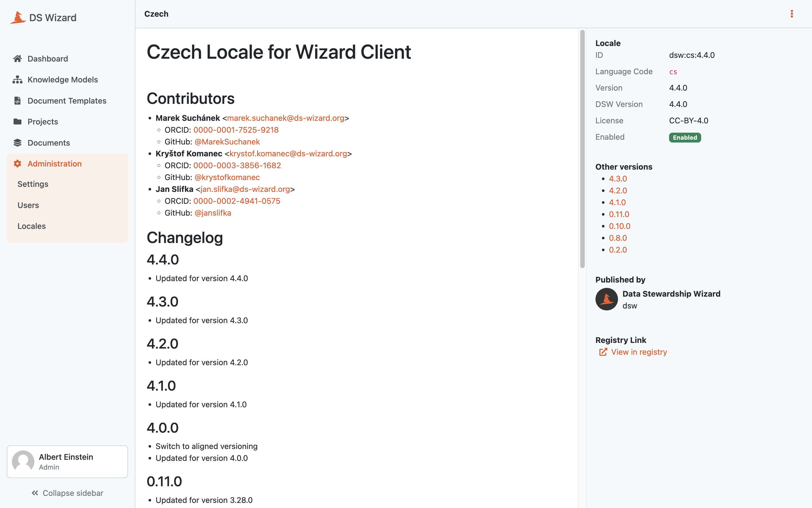Click the green Enabled badge
The height and width of the screenshot is (508, 812).
(685, 137)
